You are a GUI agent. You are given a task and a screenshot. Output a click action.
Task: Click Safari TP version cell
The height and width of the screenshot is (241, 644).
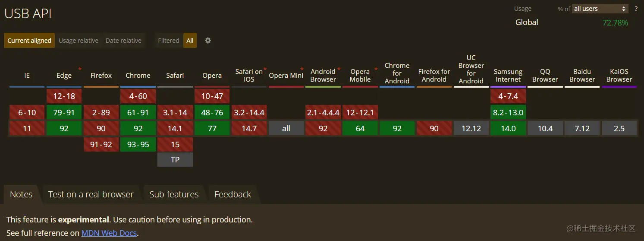175,159
